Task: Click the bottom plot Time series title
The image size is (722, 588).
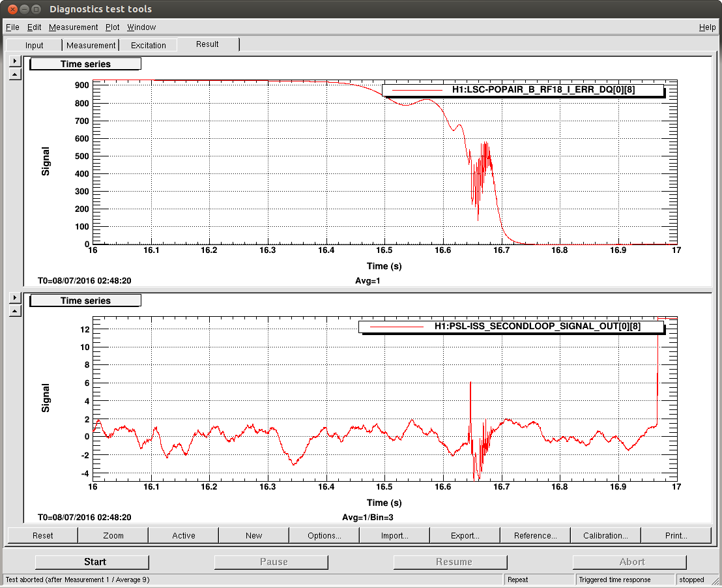Action: coord(85,301)
